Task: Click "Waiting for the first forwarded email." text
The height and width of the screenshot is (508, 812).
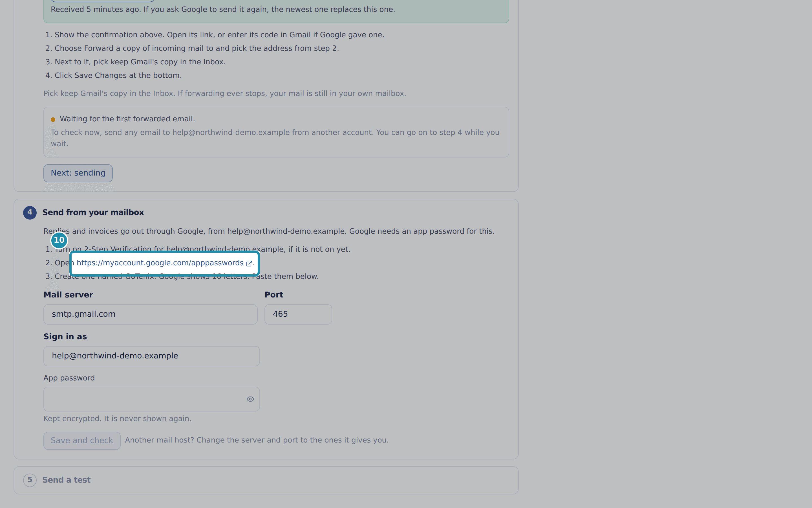Action: point(127,119)
